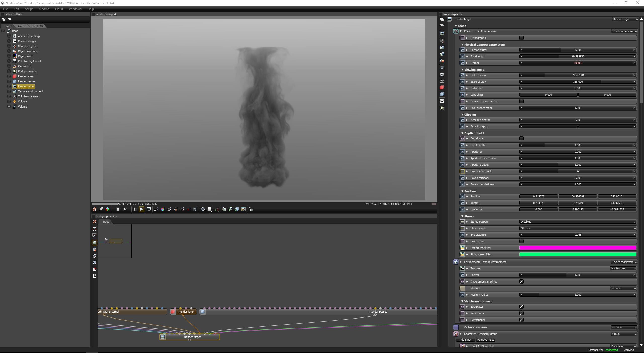Select the white balance color picker
The height and width of the screenshot is (353, 644).
click(x=163, y=209)
